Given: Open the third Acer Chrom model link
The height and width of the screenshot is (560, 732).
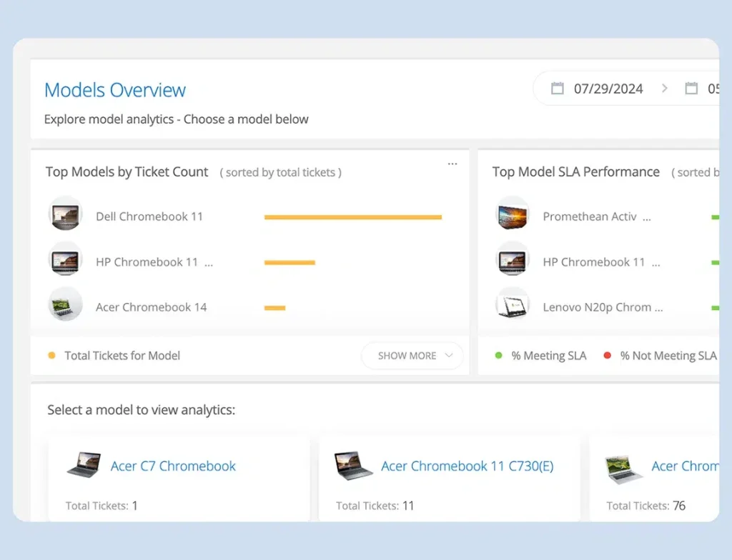Looking at the screenshot, I should pyautogui.click(x=686, y=466).
